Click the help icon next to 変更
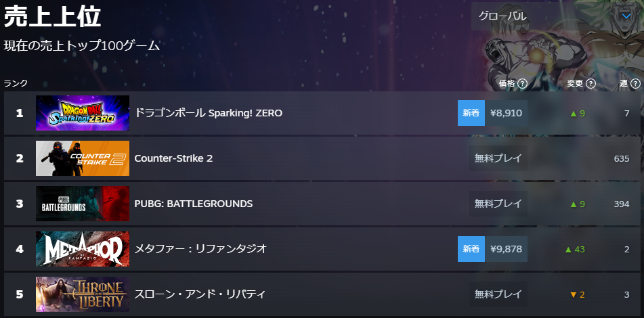Image resolution: width=644 pixels, height=318 pixels. click(591, 83)
